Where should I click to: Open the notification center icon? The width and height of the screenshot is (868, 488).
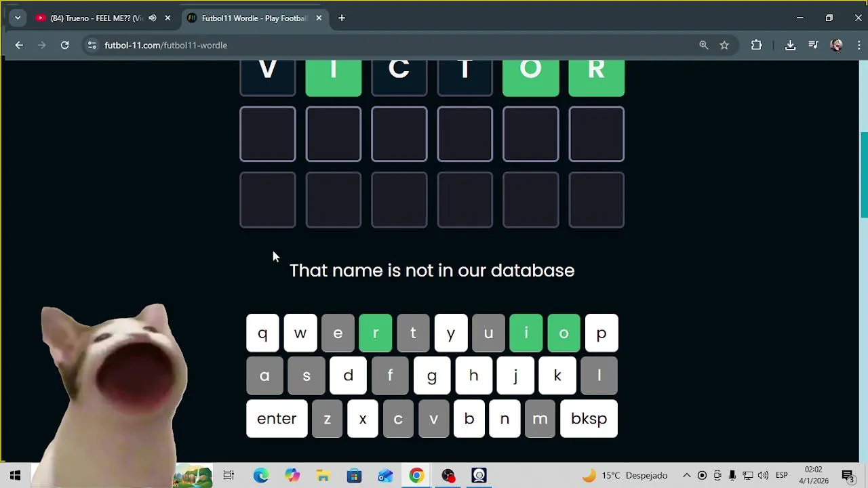(x=847, y=475)
